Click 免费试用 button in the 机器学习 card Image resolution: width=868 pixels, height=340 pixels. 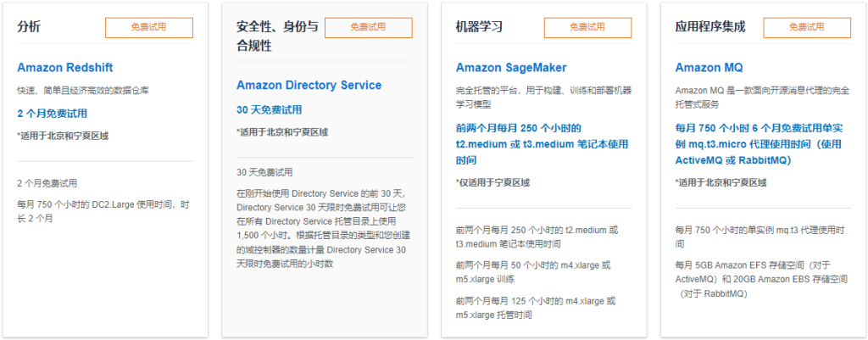click(x=587, y=27)
